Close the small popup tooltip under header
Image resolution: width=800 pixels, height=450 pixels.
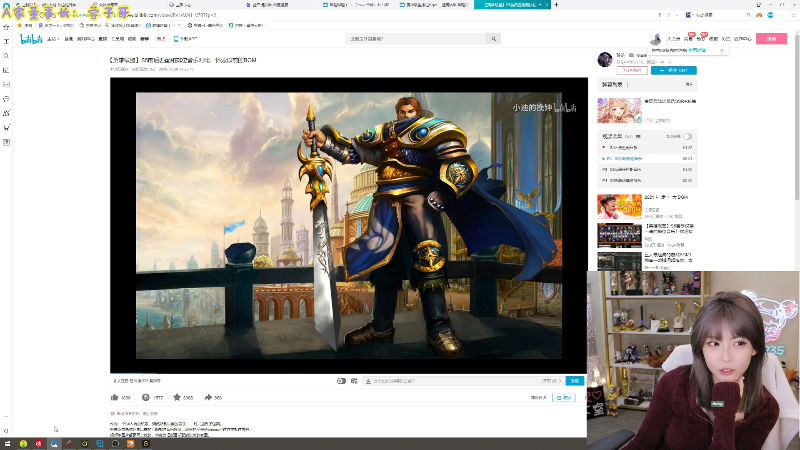[x=721, y=51]
